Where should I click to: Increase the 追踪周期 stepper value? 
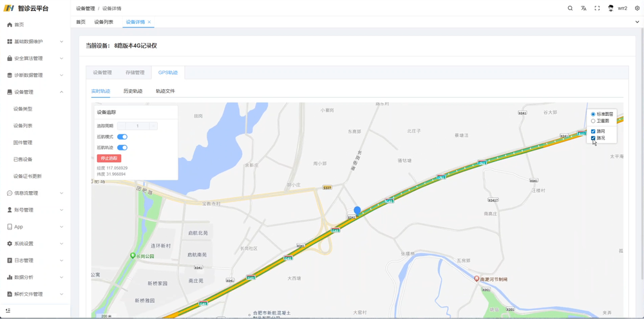[153, 126]
